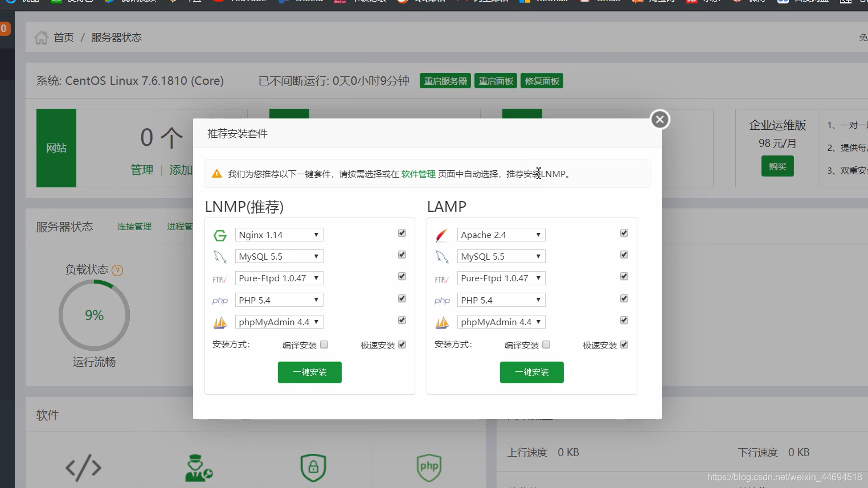Click the home icon in breadcrumb
Image resolution: width=868 pixels, height=488 pixels.
coord(41,38)
